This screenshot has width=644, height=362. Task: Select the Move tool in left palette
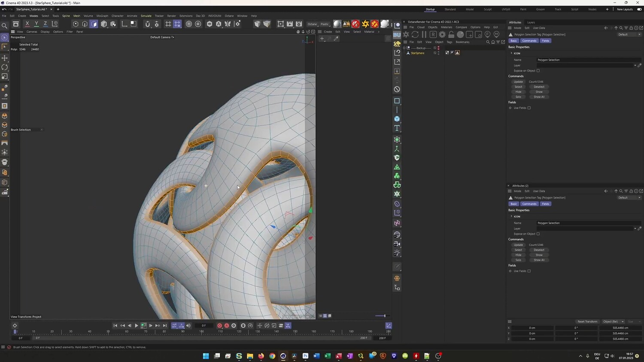click(5, 58)
